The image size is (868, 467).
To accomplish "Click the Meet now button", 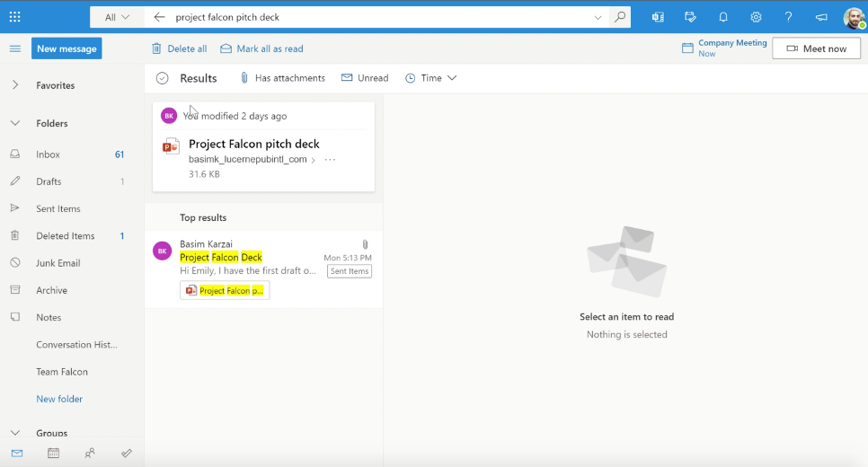I will tap(816, 48).
